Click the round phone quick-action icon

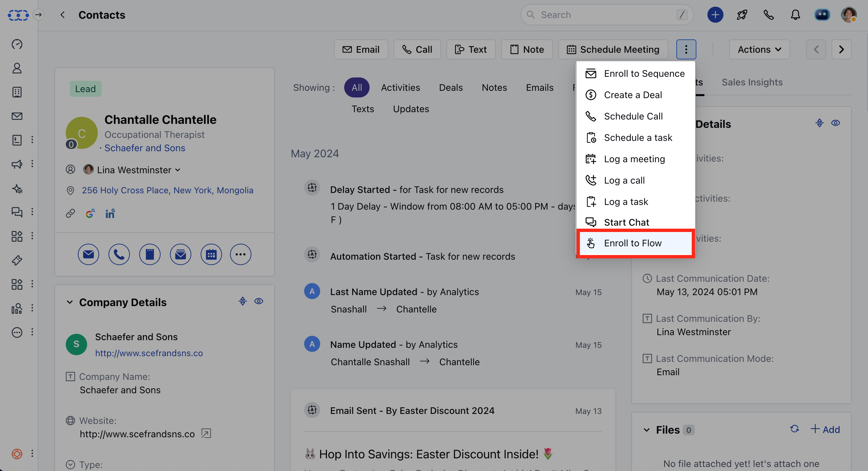point(119,254)
